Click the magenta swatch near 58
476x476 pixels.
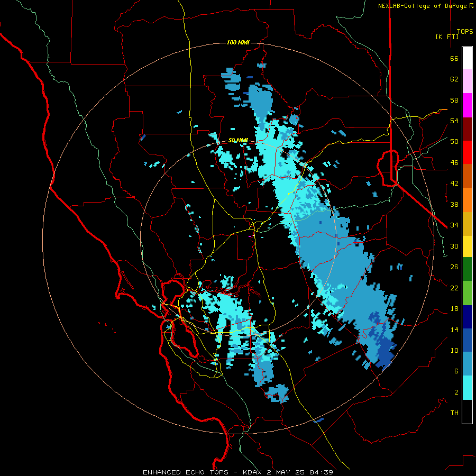click(467, 105)
